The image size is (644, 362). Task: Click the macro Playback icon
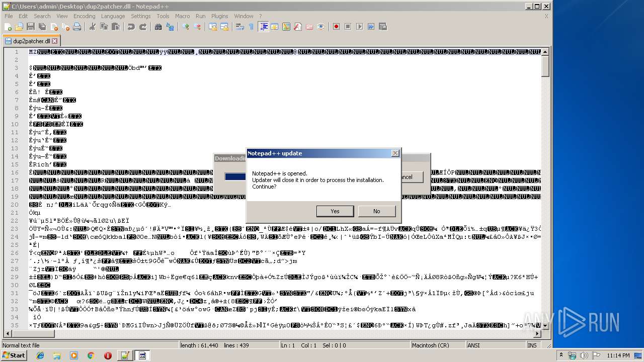coord(360,27)
